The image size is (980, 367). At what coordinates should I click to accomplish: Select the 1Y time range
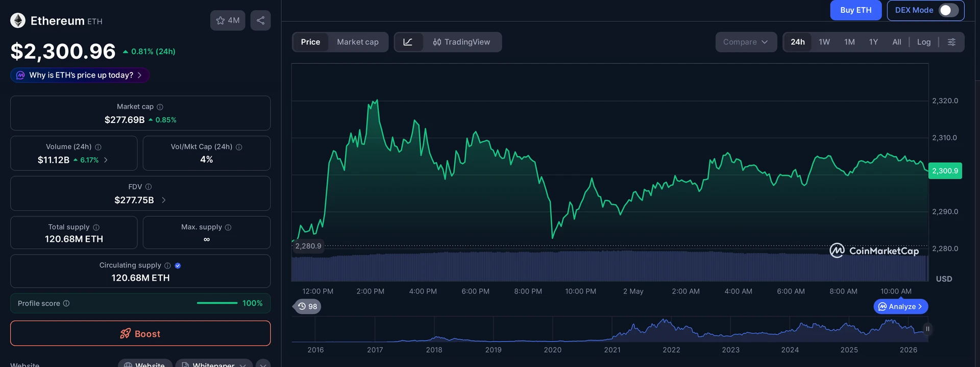873,42
